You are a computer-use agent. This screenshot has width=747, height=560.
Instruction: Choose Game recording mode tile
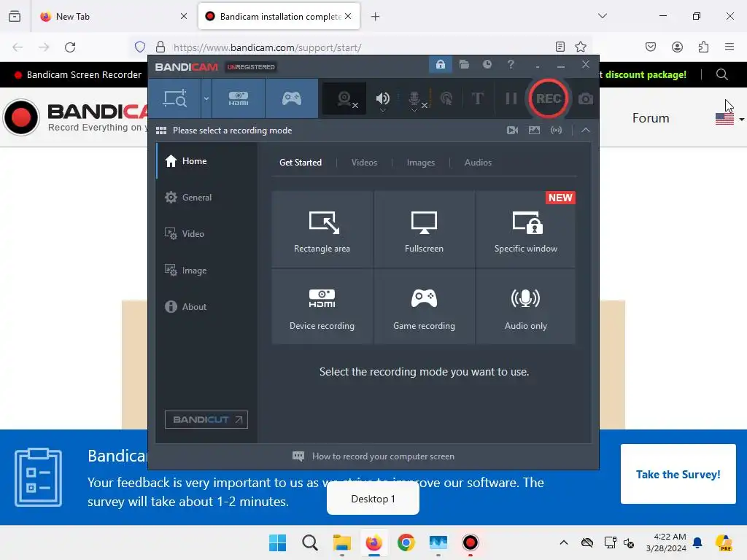tap(424, 307)
